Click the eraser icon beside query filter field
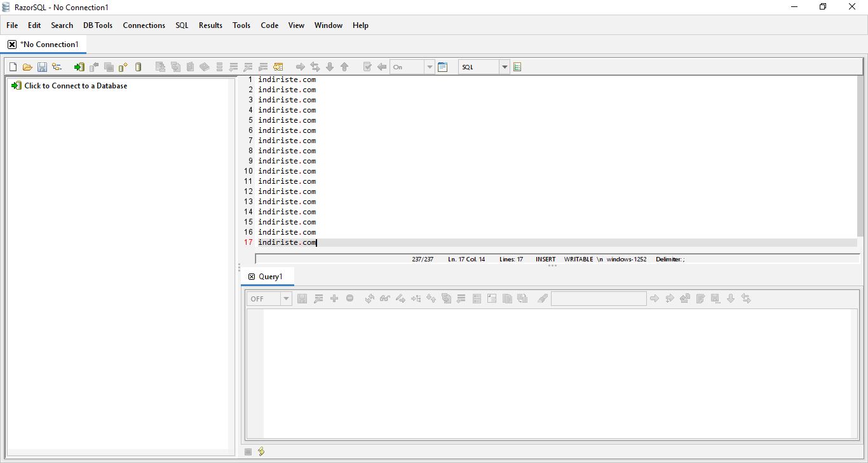Viewport: 868px width, 463px height. [542, 298]
